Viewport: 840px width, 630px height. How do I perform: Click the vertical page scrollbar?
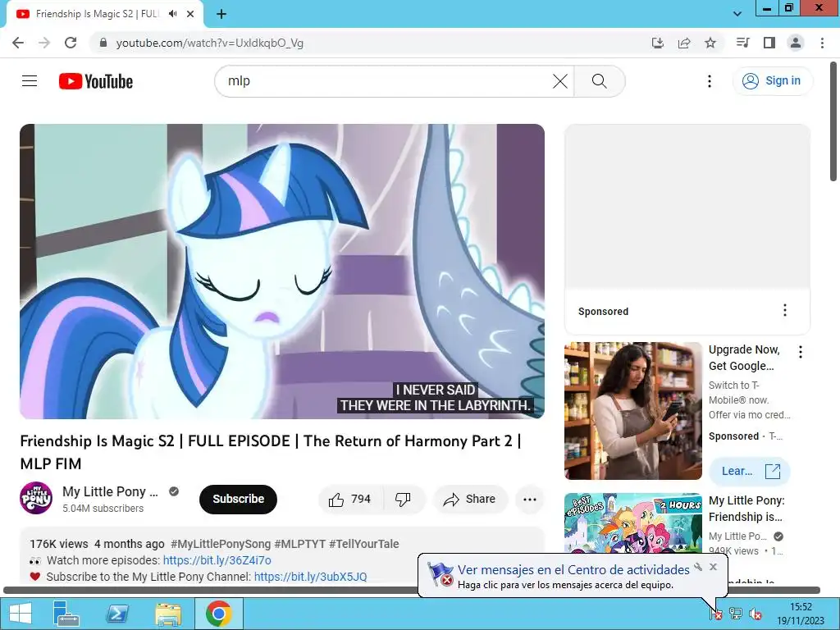click(x=834, y=123)
